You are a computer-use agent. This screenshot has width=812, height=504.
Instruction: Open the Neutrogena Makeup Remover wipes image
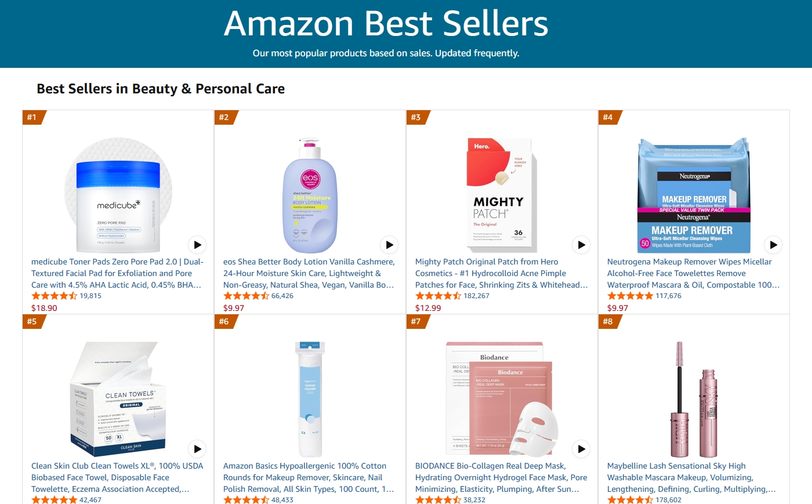click(694, 195)
